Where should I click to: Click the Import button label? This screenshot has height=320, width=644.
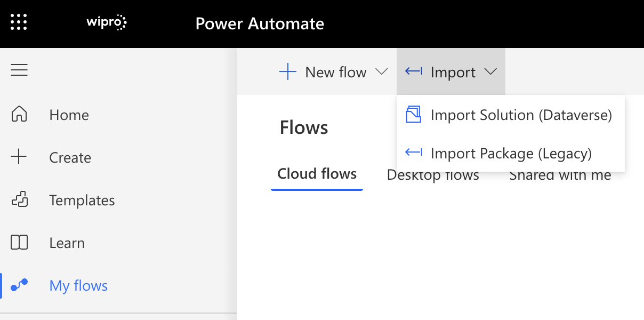coord(453,73)
